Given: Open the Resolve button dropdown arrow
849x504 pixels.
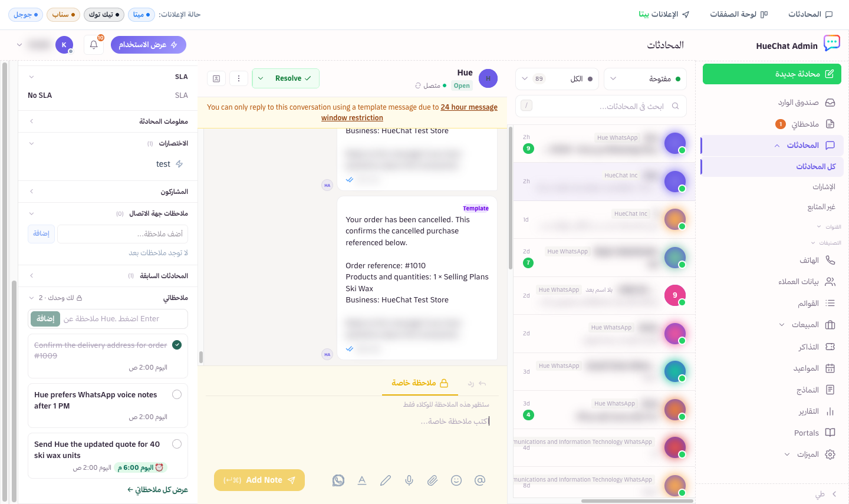Looking at the screenshot, I should point(261,78).
